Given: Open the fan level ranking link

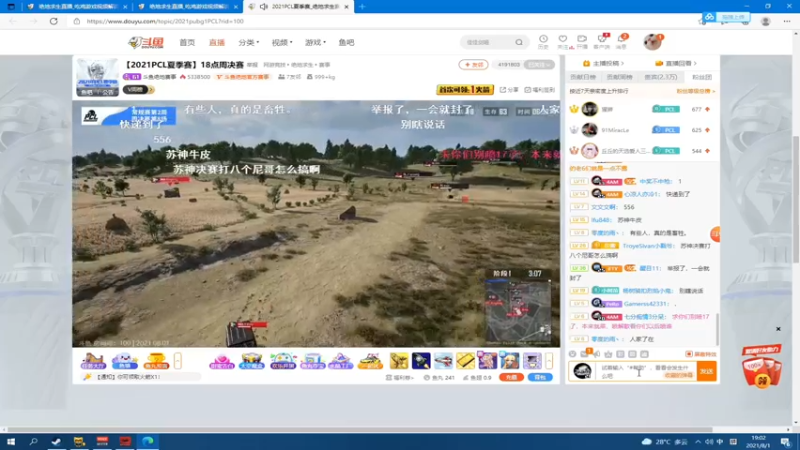Looking at the screenshot, I should click(696, 91).
